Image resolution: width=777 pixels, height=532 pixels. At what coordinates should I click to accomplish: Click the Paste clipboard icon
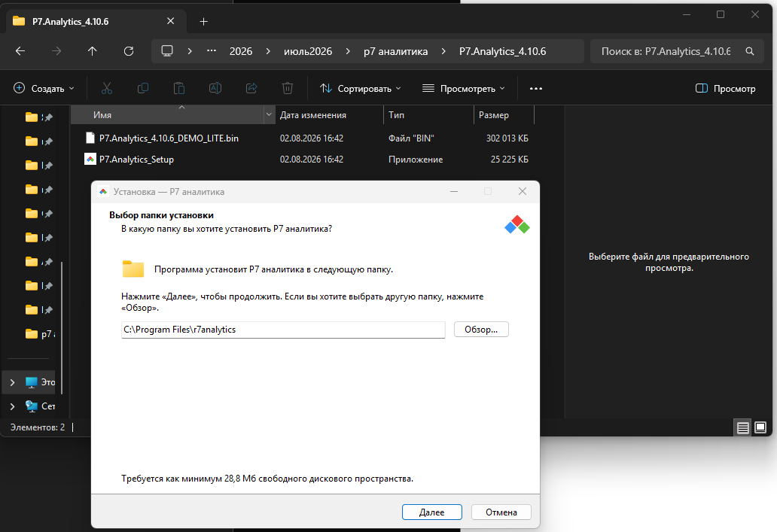179,88
